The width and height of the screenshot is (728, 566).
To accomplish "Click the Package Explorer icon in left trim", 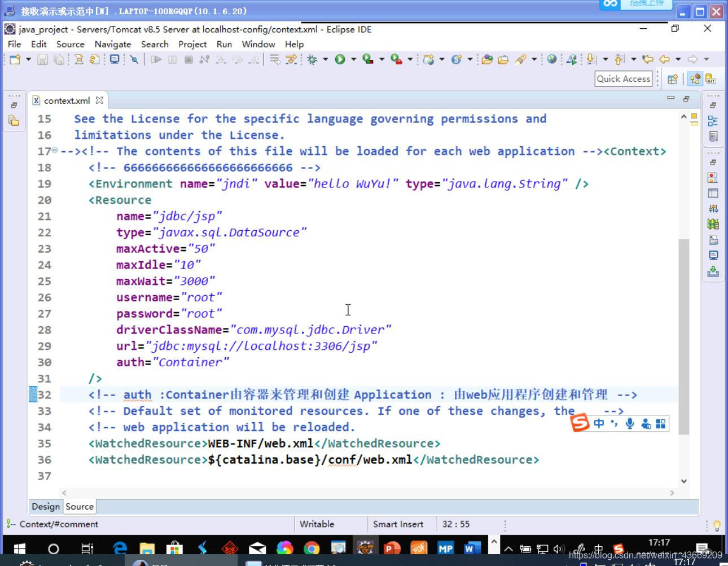I will (14, 121).
